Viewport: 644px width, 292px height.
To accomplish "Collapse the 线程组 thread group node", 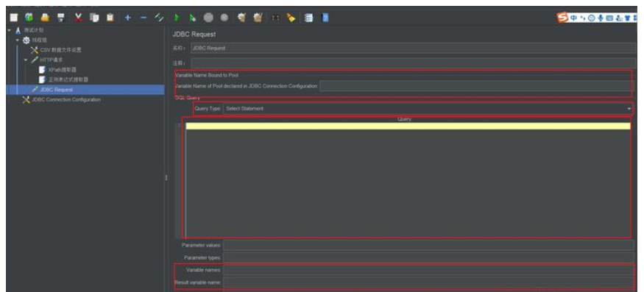I will [x=17, y=40].
